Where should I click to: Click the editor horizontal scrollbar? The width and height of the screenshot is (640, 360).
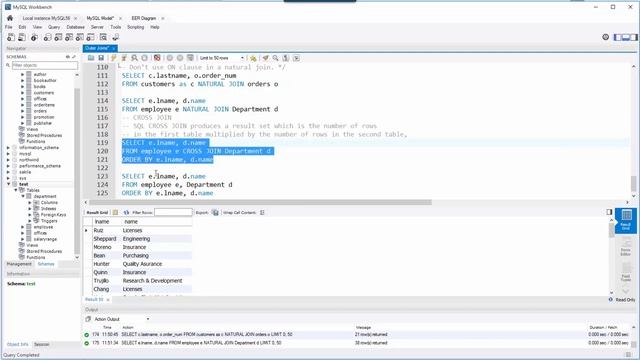(260, 202)
